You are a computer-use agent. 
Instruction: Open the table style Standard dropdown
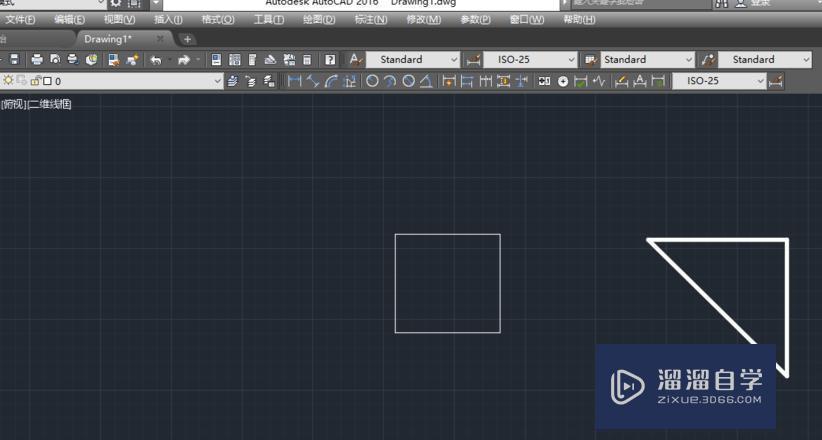pyautogui.click(x=689, y=60)
